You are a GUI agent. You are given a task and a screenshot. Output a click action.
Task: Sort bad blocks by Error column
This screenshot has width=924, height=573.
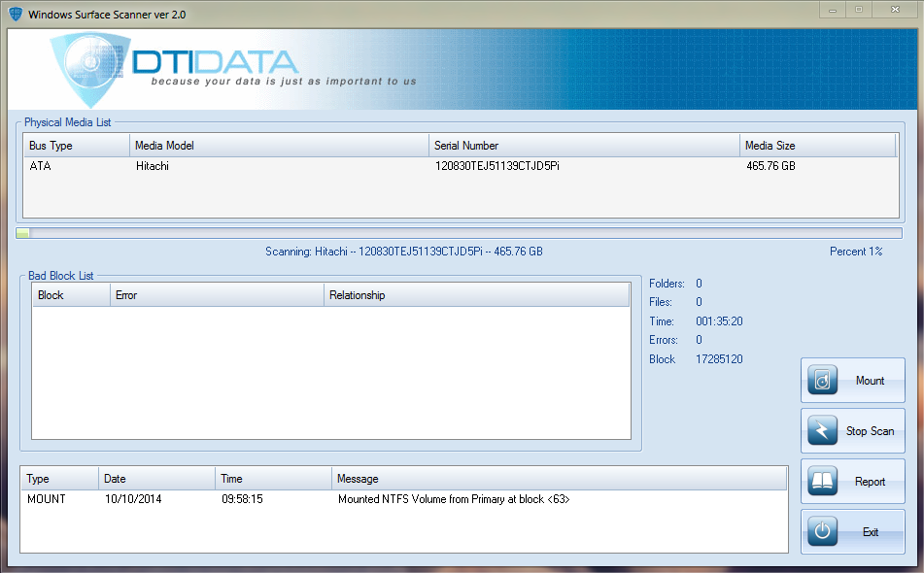point(216,295)
